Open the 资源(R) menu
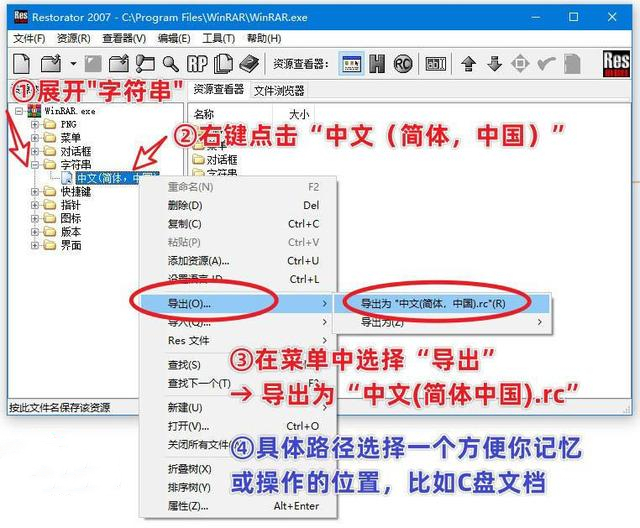 pos(73,39)
